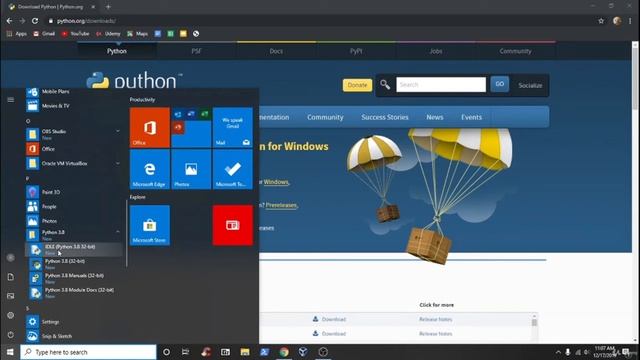The height and width of the screenshot is (360, 640).
Task: Launch Python 3.8 (32-bit) app entry
Action: coord(74,264)
